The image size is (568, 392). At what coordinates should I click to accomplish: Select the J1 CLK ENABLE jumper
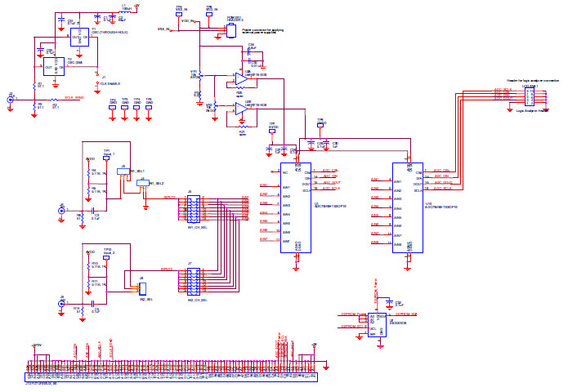point(97,79)
